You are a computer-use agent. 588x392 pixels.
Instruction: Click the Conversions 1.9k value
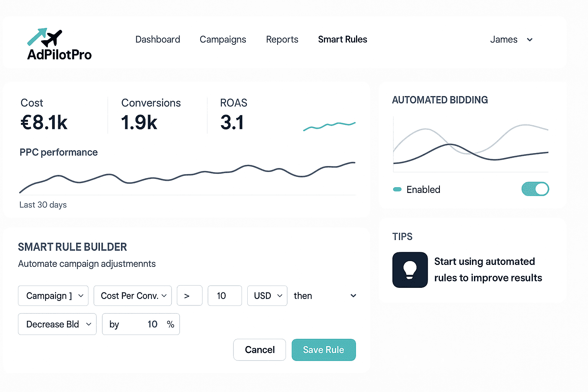pyautogui.click(x=139, y=122)
